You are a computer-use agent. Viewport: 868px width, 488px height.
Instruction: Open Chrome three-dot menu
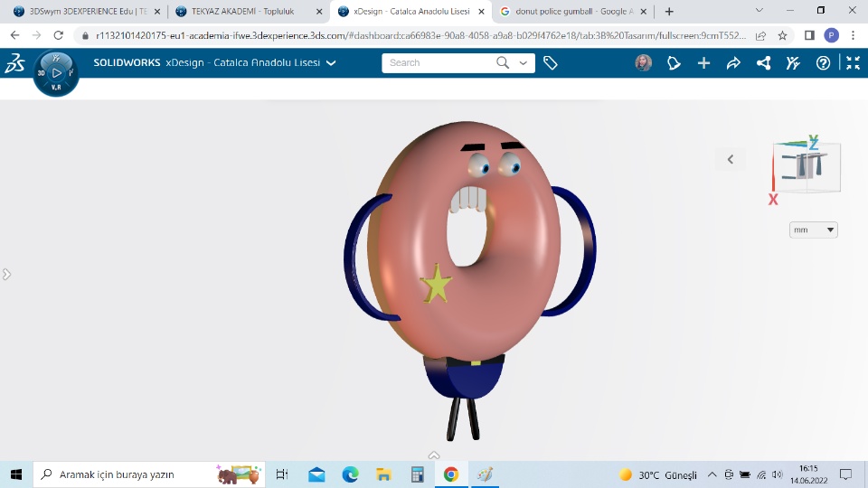coord(853,35)
